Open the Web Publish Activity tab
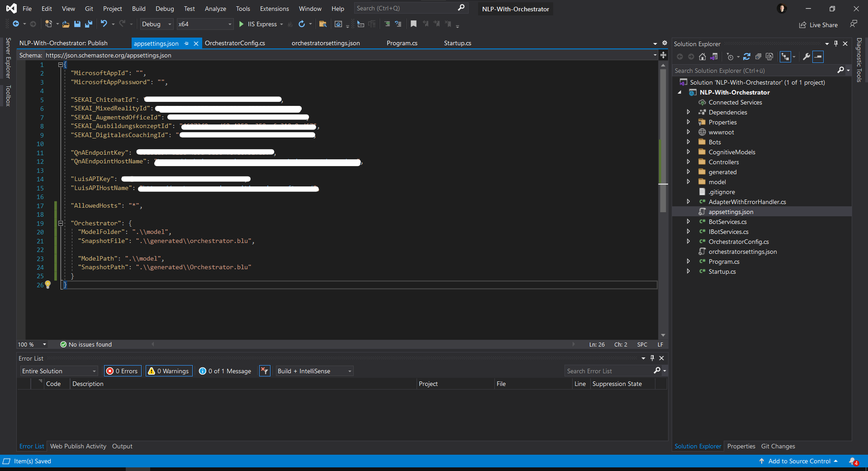This screenshot has height=471, width=868. [x=78, y=446]
